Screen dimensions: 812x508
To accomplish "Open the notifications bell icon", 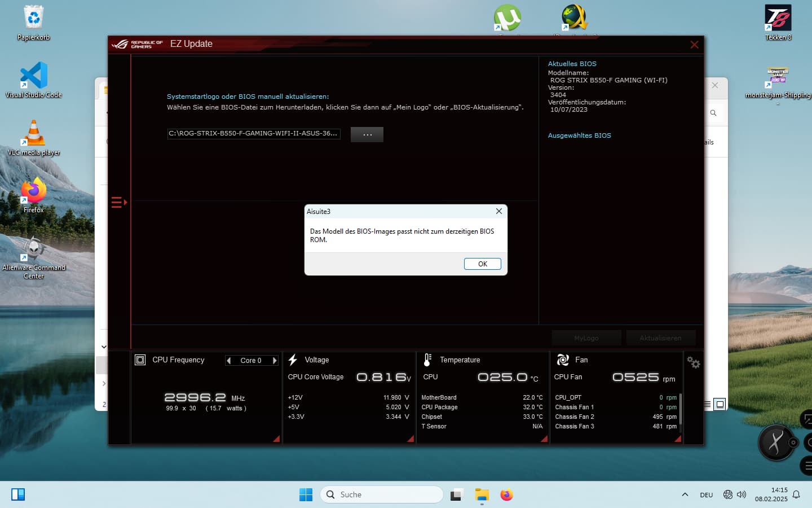I will click(796, 494).
